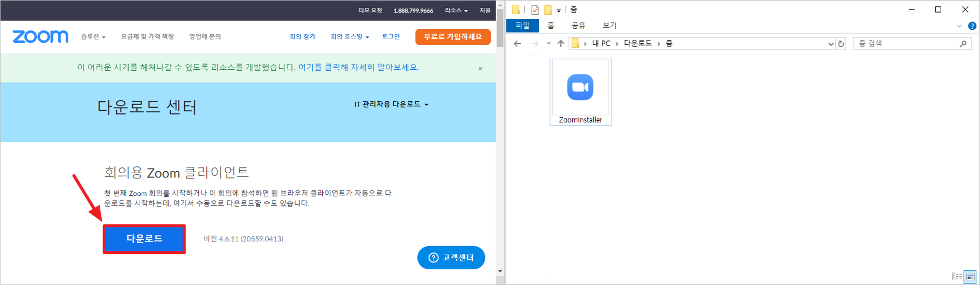
Task: Click the folder icon in Explorer title bar
Action: (x=516, y=9)
